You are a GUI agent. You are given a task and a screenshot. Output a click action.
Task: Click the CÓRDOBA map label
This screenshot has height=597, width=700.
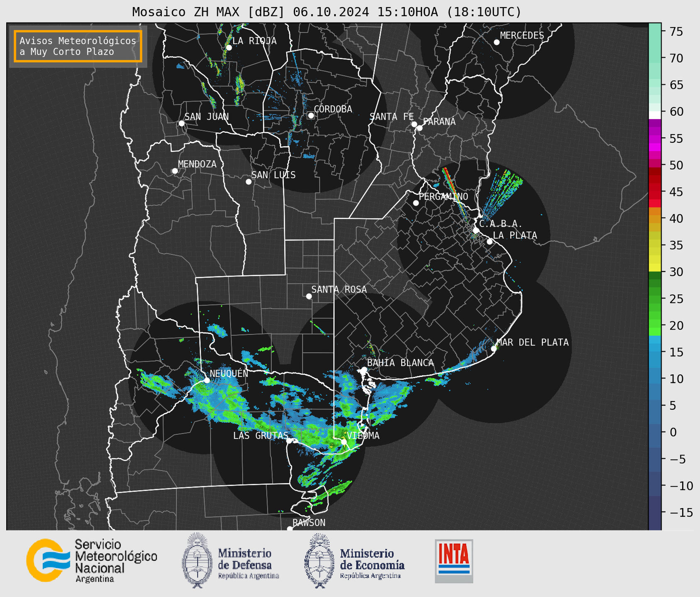point(333,109)
